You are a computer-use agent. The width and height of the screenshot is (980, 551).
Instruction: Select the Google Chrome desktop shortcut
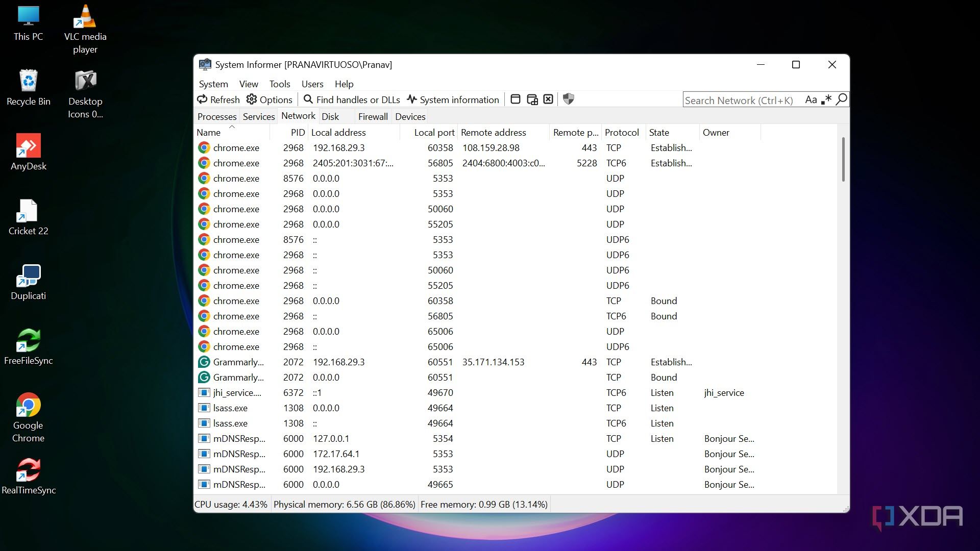pos(29,417)
